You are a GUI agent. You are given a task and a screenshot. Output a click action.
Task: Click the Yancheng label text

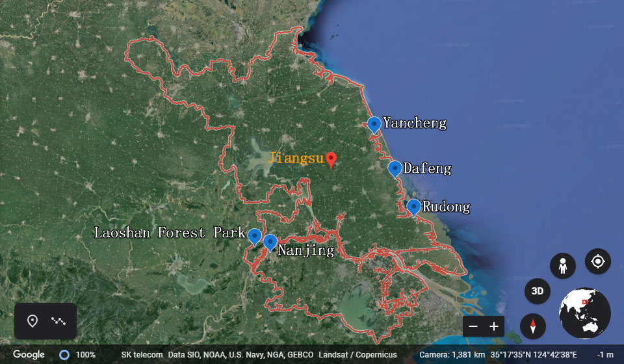415,123
